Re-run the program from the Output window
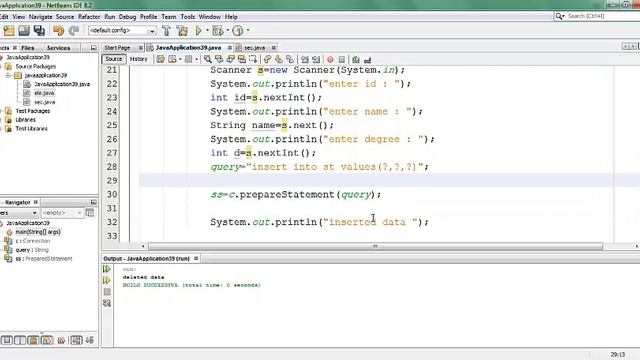 pyautogui.click(x=107, y=269)
